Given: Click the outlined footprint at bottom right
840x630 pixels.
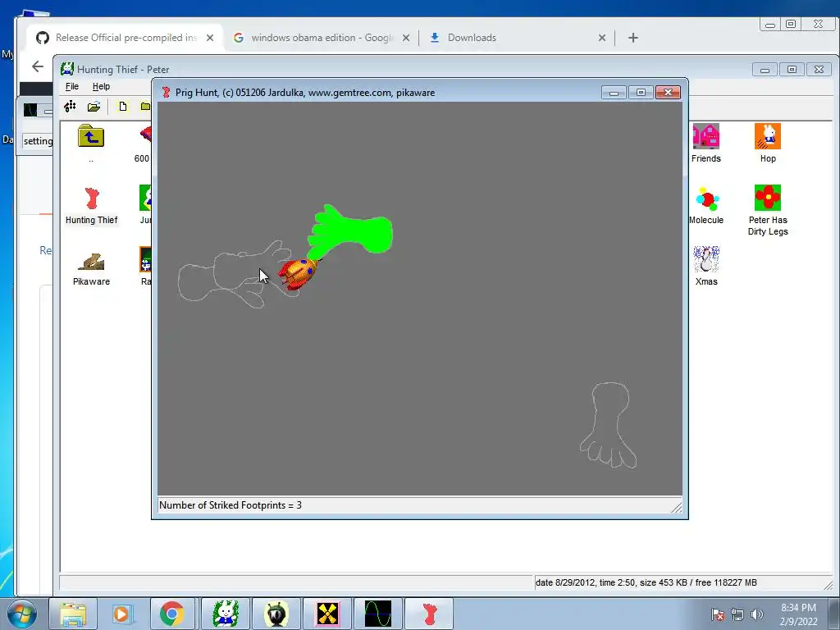Looking at the screenshot, I should 608,426.
